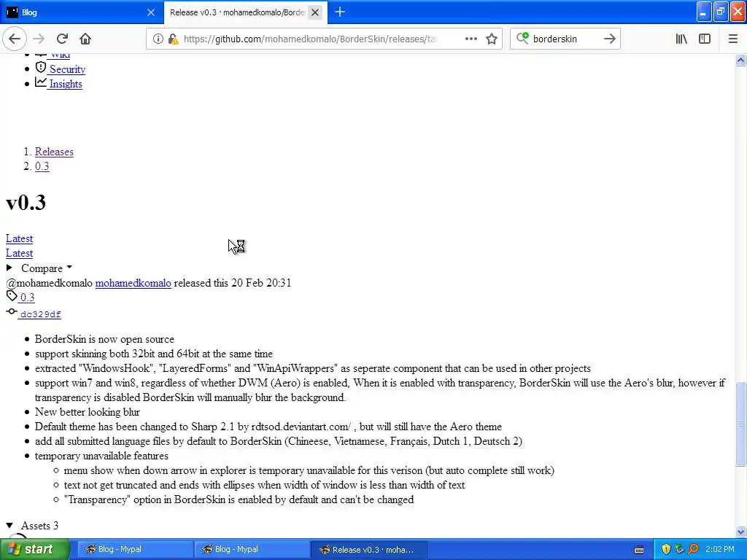The image size is (747, 560).
Task: Bookmark this page with the star
Action: [x=492, y=39]
